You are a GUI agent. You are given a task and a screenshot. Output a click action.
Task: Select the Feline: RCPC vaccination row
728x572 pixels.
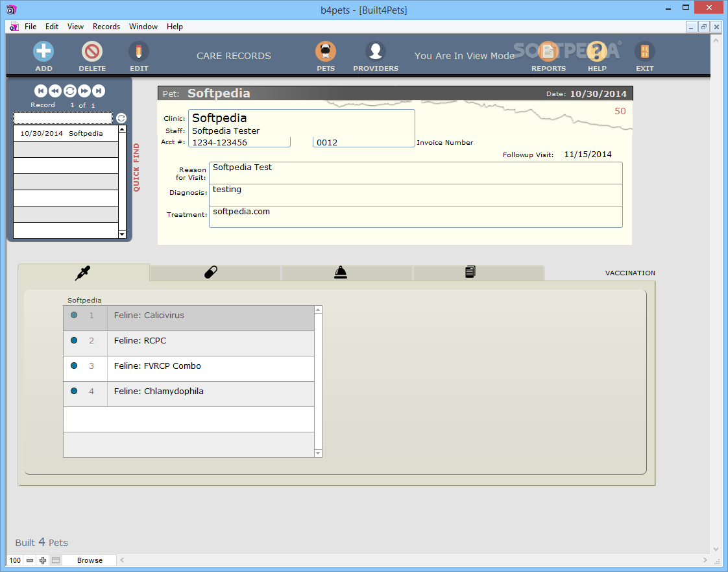(189, 343)
